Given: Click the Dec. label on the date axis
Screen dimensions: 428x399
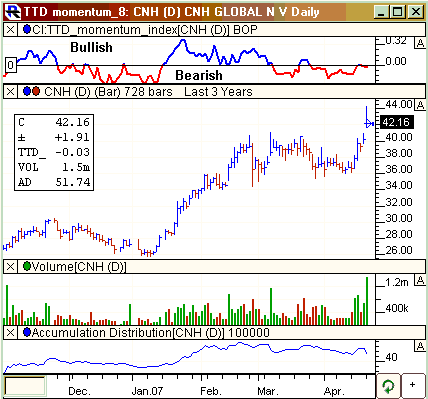Looking at the screenshot, I should (79, 391).
